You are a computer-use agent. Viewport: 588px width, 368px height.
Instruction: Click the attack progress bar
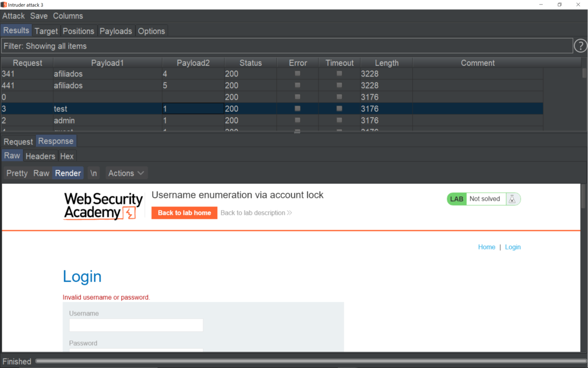coord(310,361)
